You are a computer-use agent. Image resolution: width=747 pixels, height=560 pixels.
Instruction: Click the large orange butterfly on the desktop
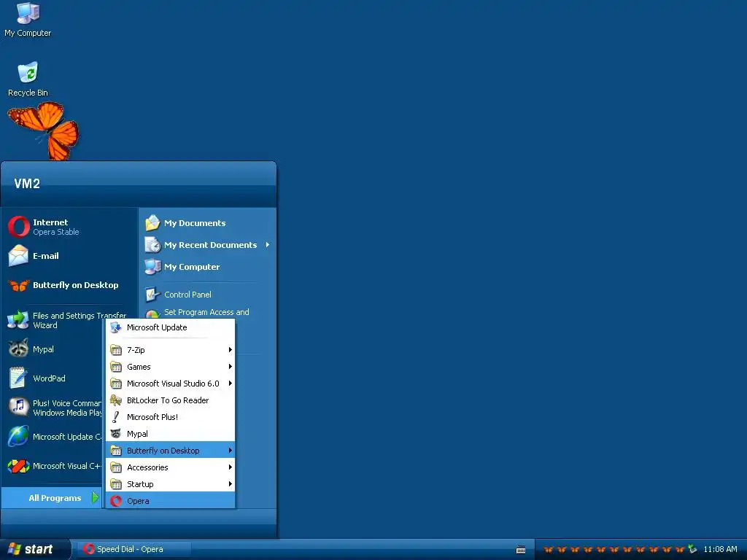[44, 131]
